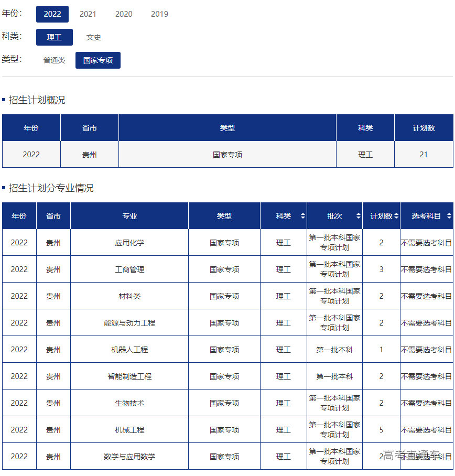Click the 智能制造工程 major cell
This screenshot has height=476, width=455.
coord(129,376)
